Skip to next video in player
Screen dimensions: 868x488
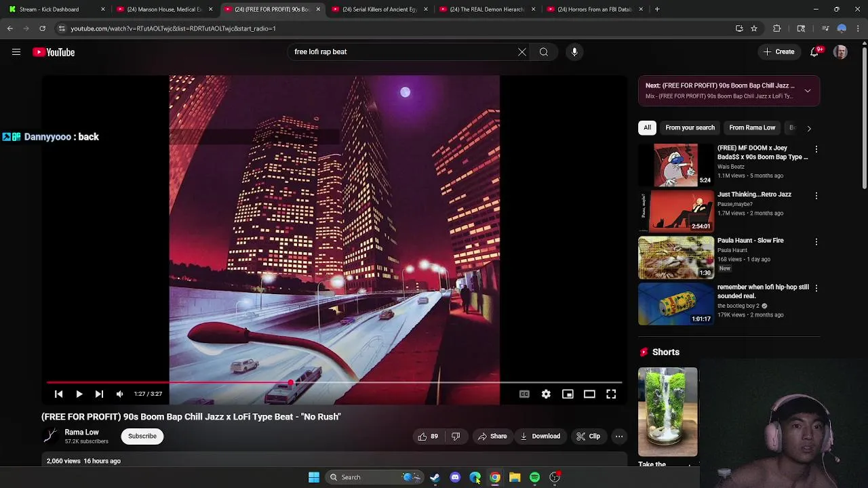(99, 394)
